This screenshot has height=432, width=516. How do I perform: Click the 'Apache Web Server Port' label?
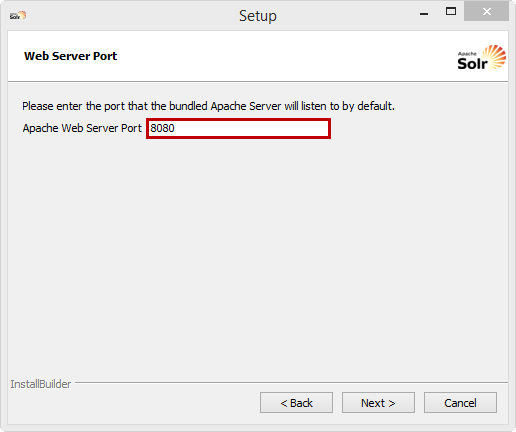82,128
